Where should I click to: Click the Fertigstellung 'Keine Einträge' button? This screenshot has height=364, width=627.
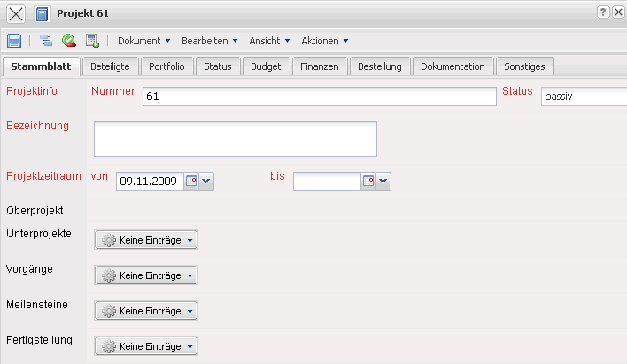(x=145, y=346)
